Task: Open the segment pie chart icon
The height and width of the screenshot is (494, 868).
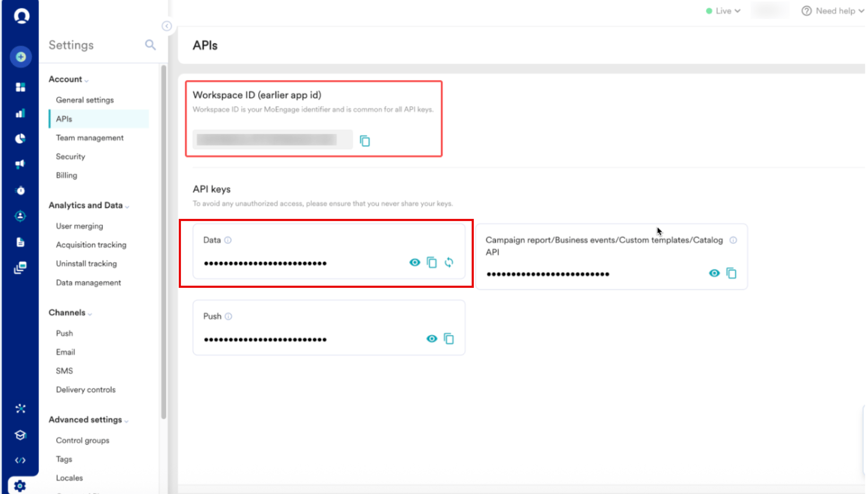Action: (x=21, y=138)
